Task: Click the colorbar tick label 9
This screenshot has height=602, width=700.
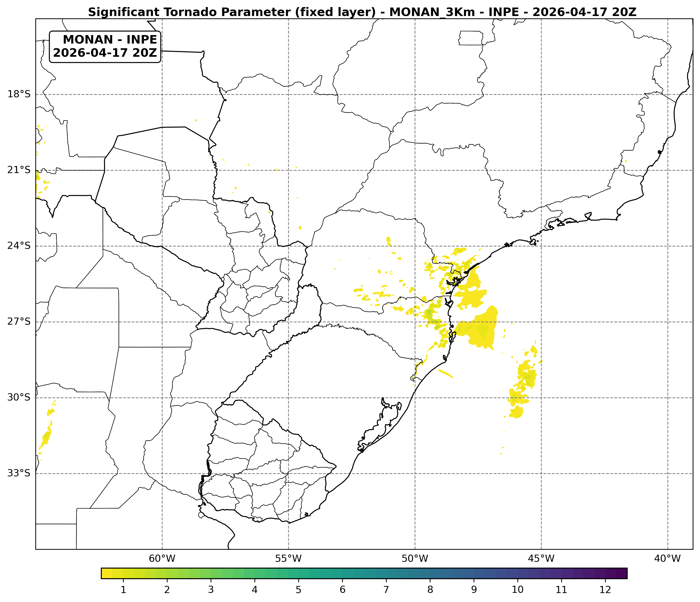Action: (x=474, y=590)
